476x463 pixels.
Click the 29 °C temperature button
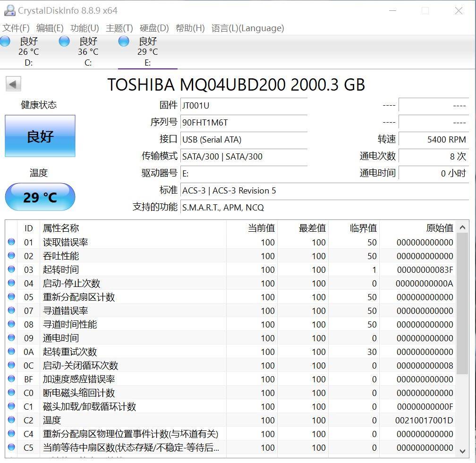[x=40, y=197]
